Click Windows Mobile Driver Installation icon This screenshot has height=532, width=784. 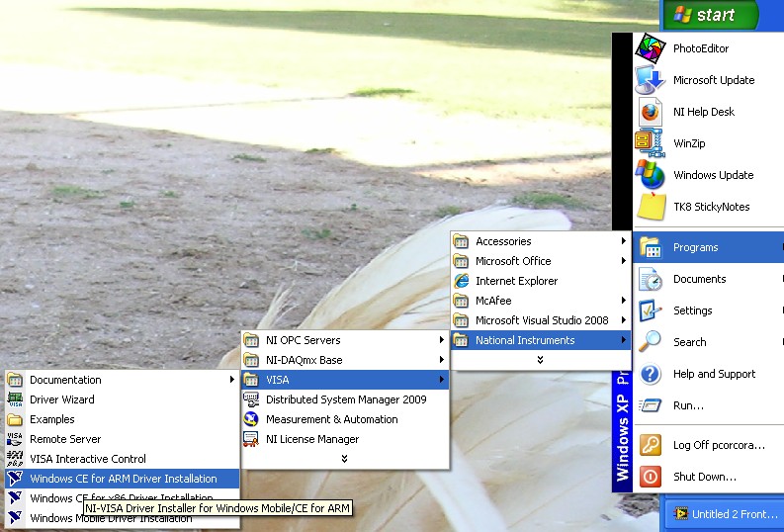pyautogui.click(x=15, y=518)
